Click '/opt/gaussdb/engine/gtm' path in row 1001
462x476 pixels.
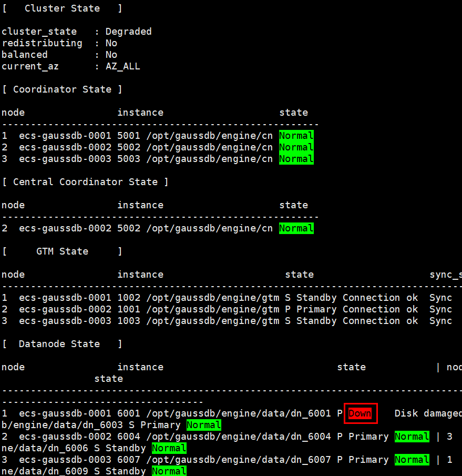pos(213,309)
